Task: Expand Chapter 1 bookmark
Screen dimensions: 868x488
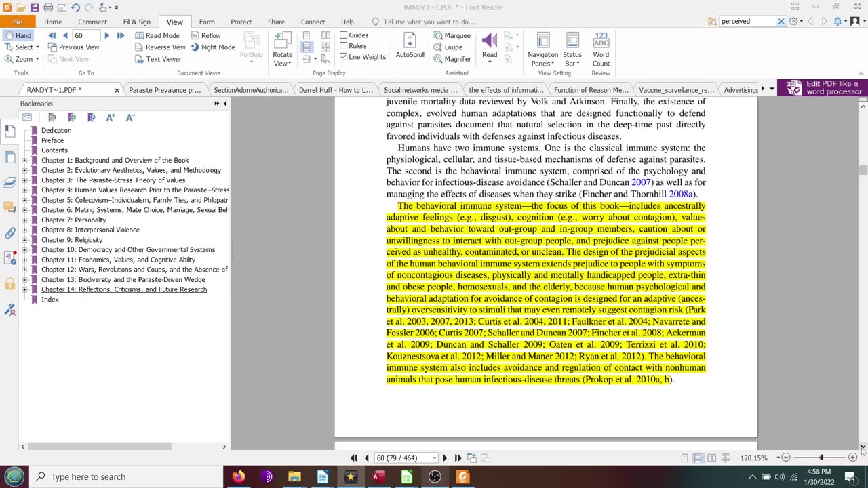Action: pyautogui.click(x=24, y=161)
